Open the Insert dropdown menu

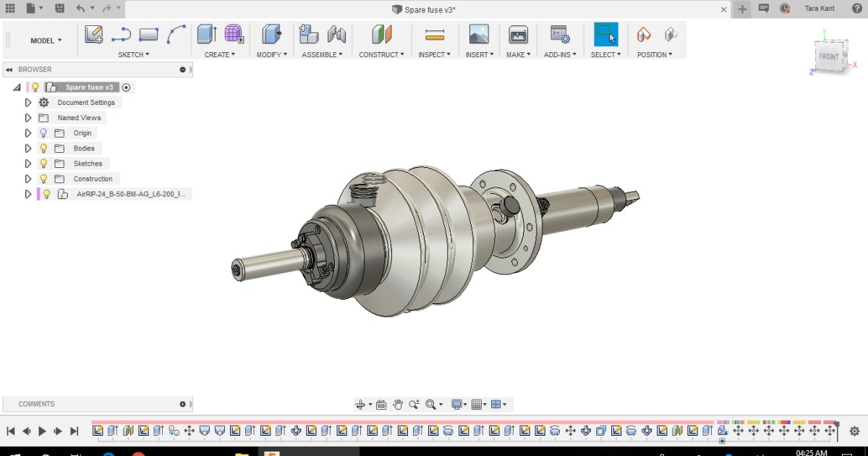click(x=479, y=54)
